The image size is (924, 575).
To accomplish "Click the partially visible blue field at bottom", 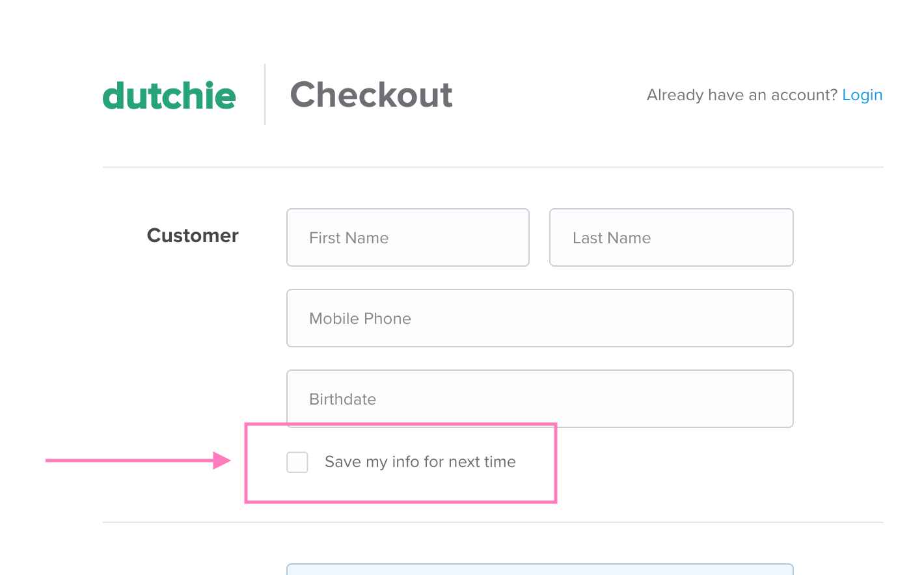I will [539, 571].
